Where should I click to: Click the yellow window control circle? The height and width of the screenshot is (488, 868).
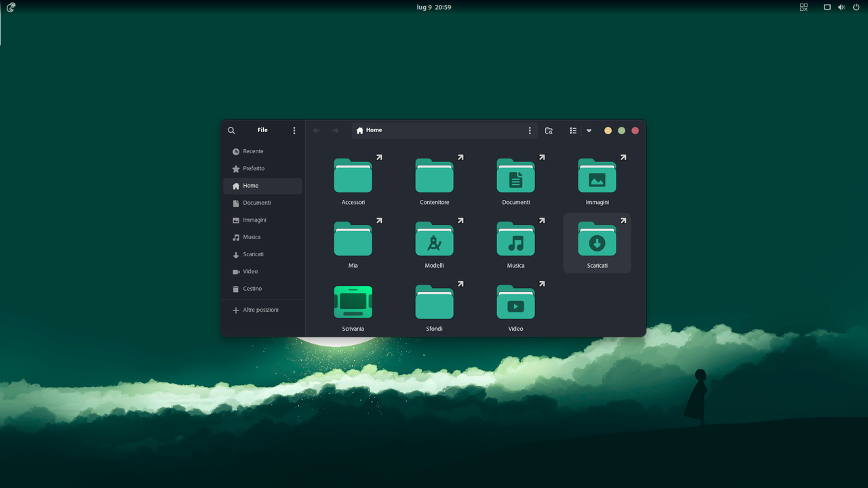click(608, 130)
